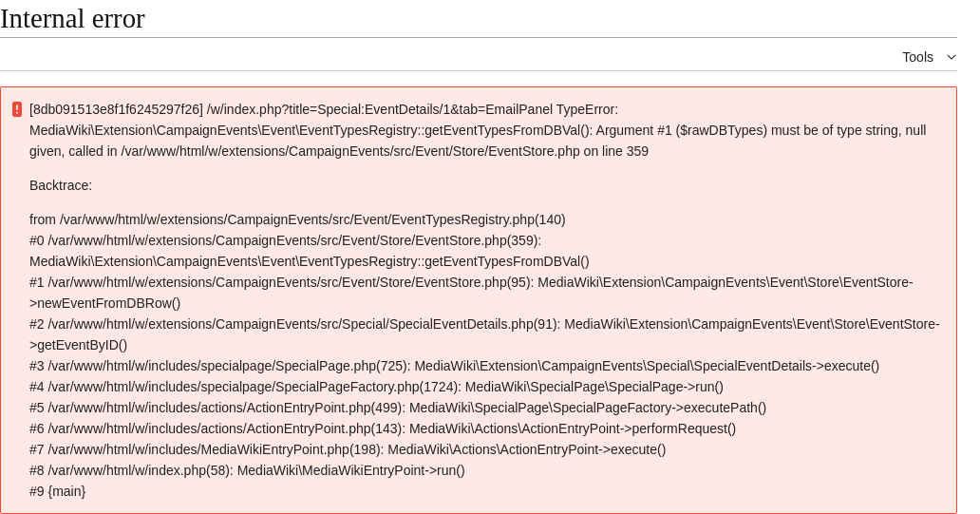
Task: Click backtrace line #0 EventStore.php(359)
Action: pos(310,251)
